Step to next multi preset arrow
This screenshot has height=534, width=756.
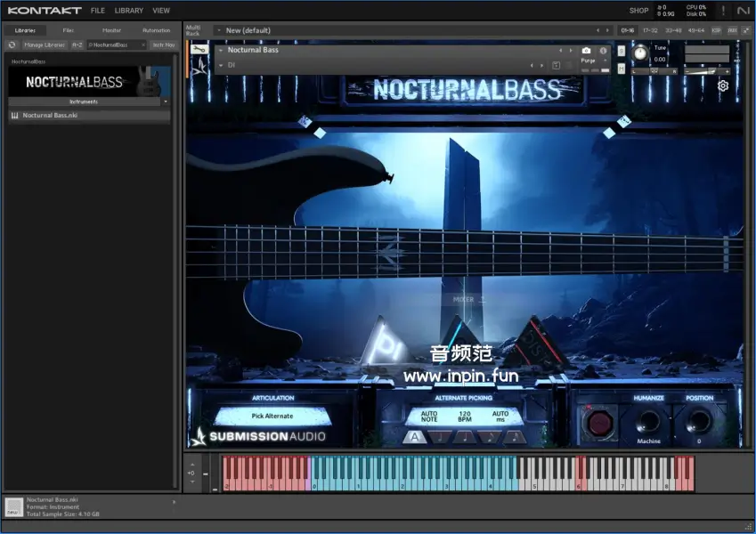tap(607, 30)
